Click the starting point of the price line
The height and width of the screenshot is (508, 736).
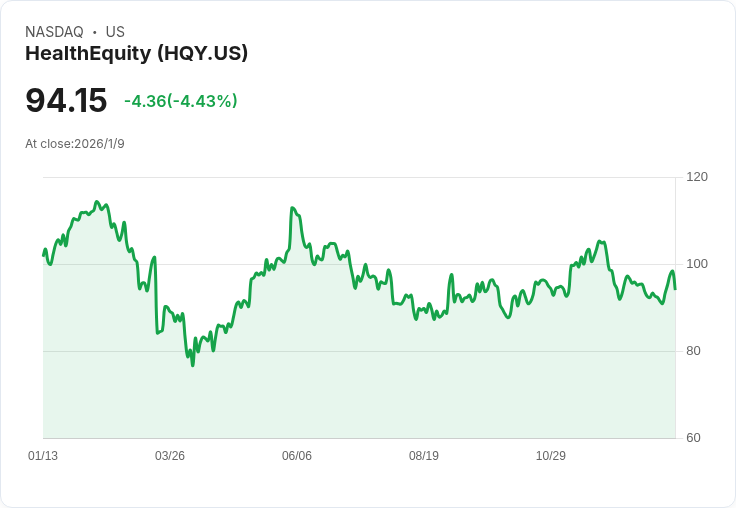tap(44, 255)
